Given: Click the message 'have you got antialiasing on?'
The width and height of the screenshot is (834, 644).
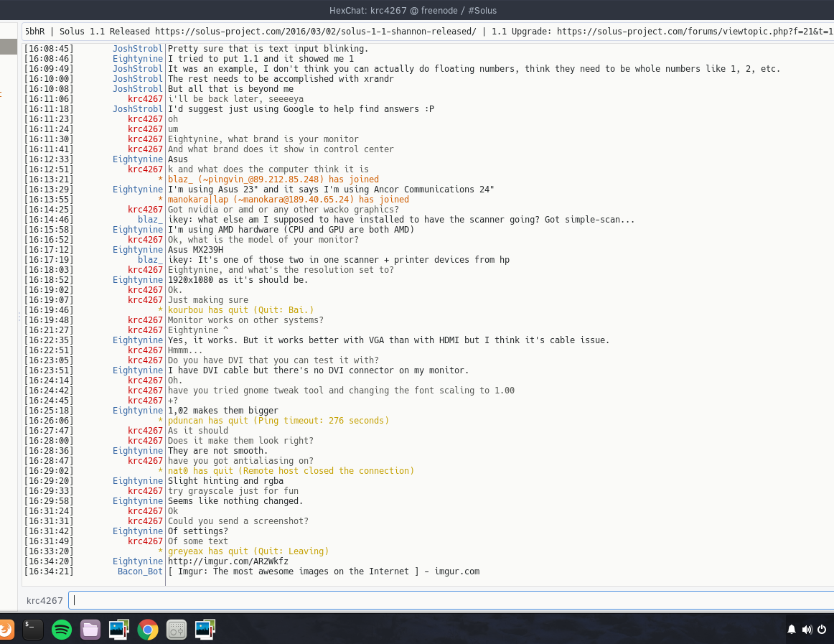Looking at the screenshot, I should tap(240, 461).
